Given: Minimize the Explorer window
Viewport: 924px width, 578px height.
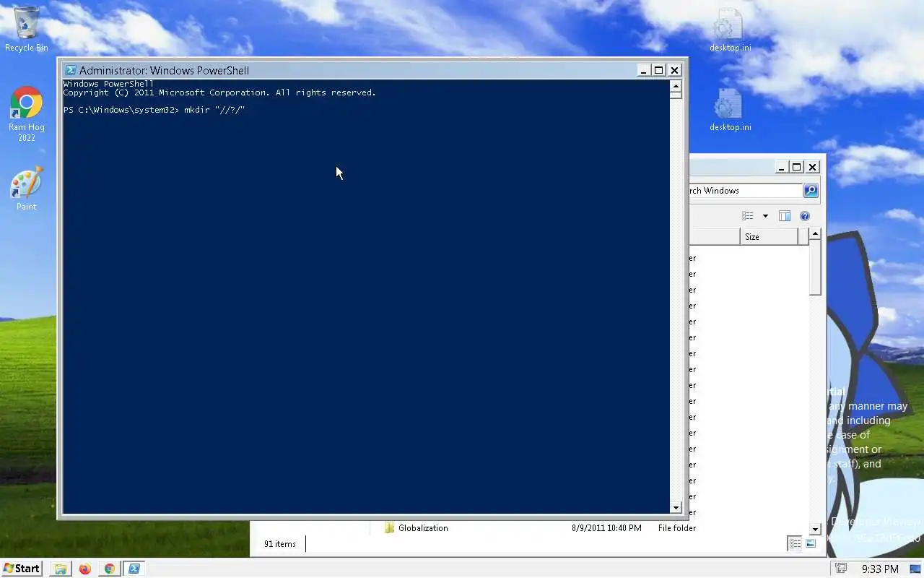Looking at the screenshot, I should pos(781,167).
